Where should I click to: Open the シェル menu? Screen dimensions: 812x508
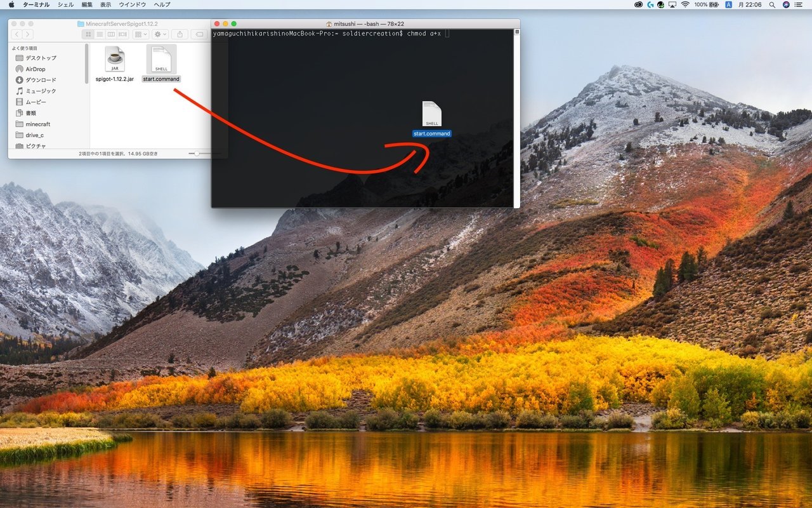pos(65,4)
